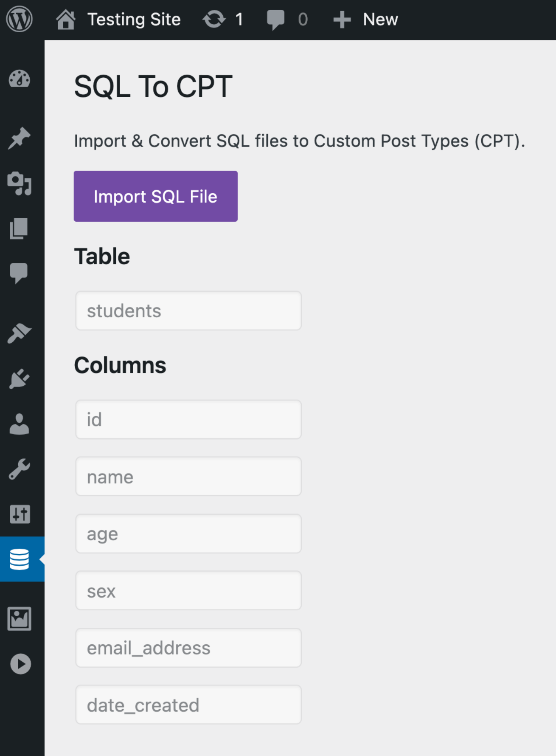The height and width of the screenshot is (756, 556).
Task: Click the date_created column field
Action: 188,705
